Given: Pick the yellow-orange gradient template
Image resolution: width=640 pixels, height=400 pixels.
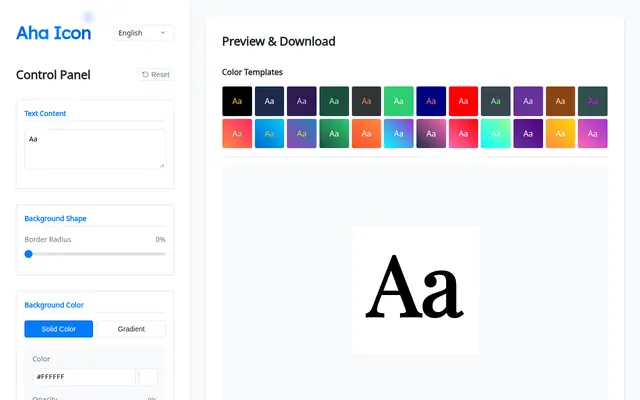Looking at the screenshot, I should pos(560,133).
